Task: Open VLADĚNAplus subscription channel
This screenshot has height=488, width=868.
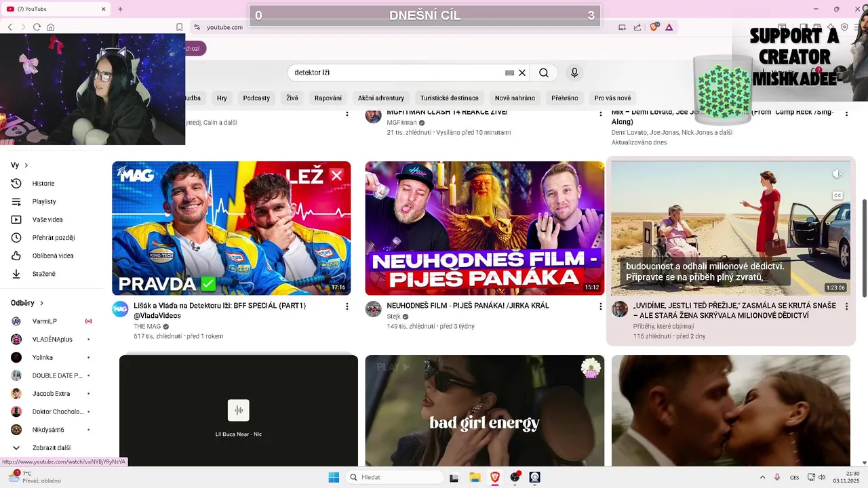Action: (x=52, y=340)
